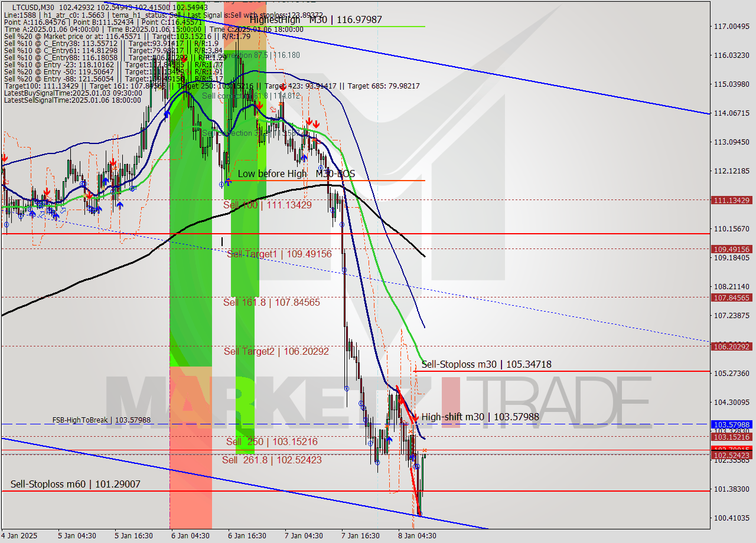Viewport: 756px width, 543px height.
Task: Select the High-shift m30 | 103.57988 label
Action: tap(480, 417)
